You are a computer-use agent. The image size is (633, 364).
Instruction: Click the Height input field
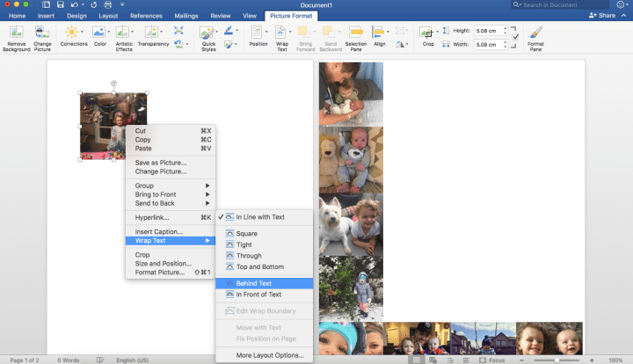[x=488, y=31]
